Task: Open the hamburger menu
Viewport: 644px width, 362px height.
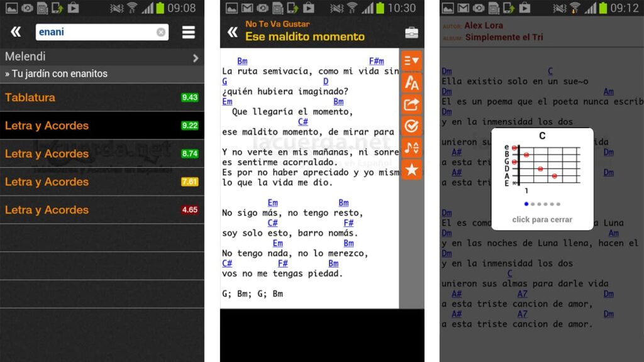Action: [188, 32]
